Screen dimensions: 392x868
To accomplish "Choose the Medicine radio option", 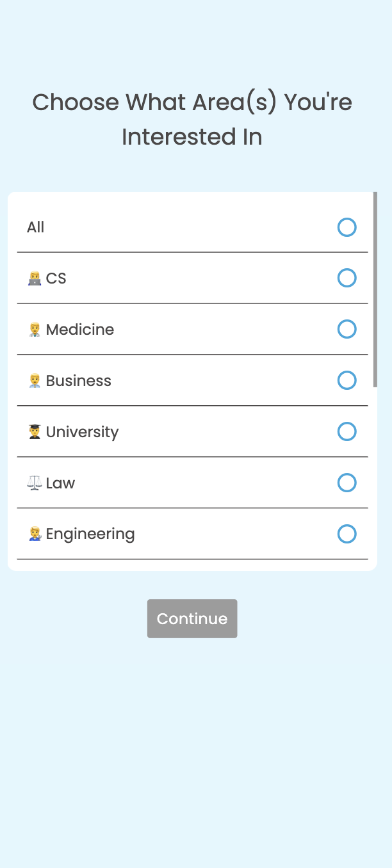I will [x=347, y=330].
